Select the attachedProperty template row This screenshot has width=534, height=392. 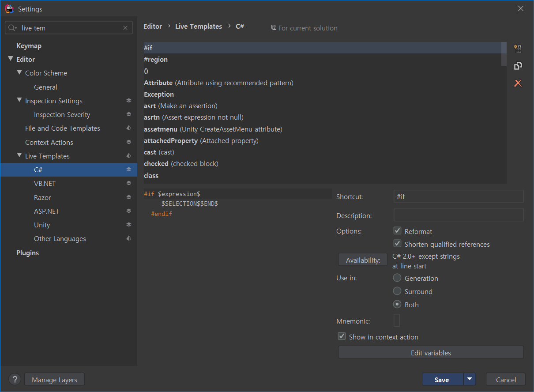pos(323,140)
